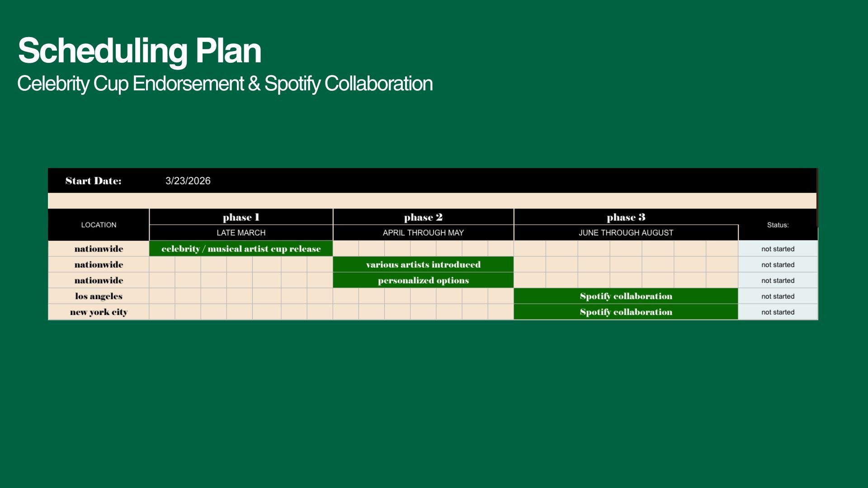Select celebrity / musical artist cup release bar
This screenshot has width=868, height=488.
tap(241, 249)
